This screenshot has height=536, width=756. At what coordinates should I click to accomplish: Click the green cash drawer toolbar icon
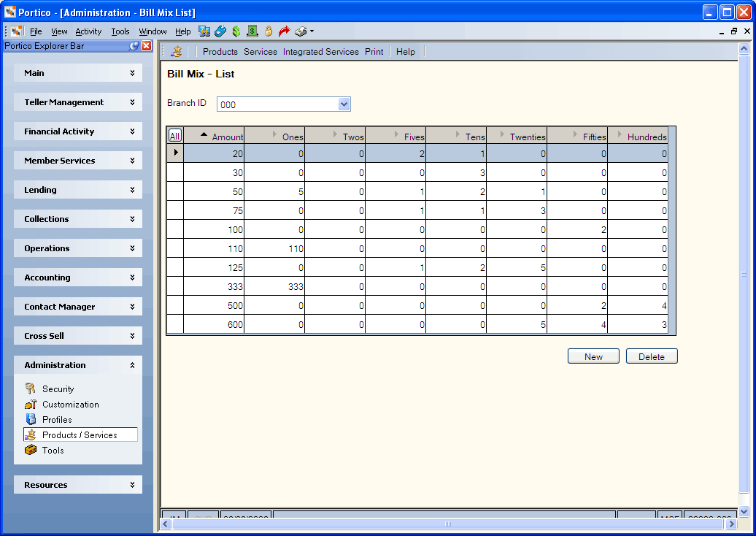tap(252, 31)
